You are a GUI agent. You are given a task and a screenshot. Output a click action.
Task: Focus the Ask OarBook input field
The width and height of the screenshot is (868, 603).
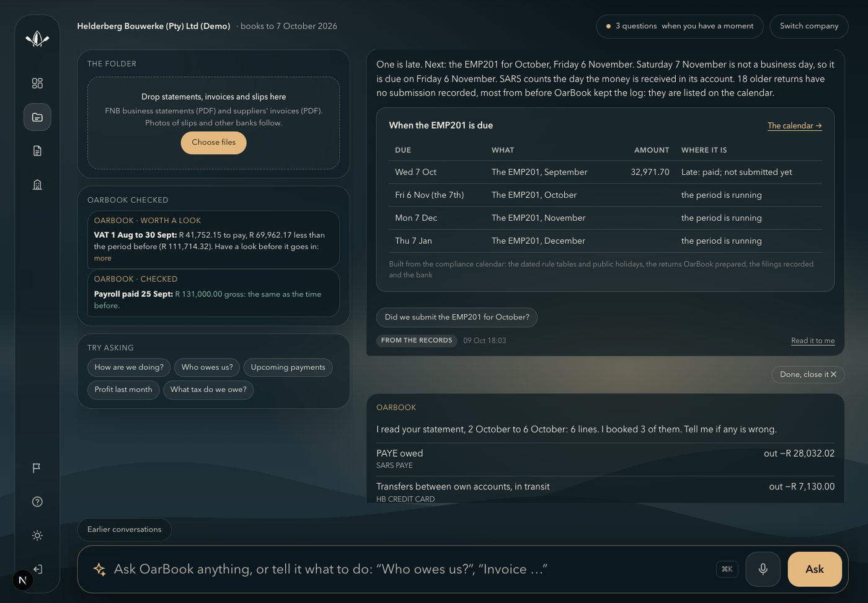(409, 569)
